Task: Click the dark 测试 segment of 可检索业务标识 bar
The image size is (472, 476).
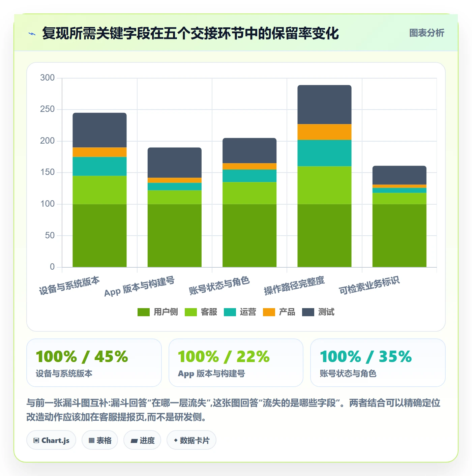Action: 400,175
